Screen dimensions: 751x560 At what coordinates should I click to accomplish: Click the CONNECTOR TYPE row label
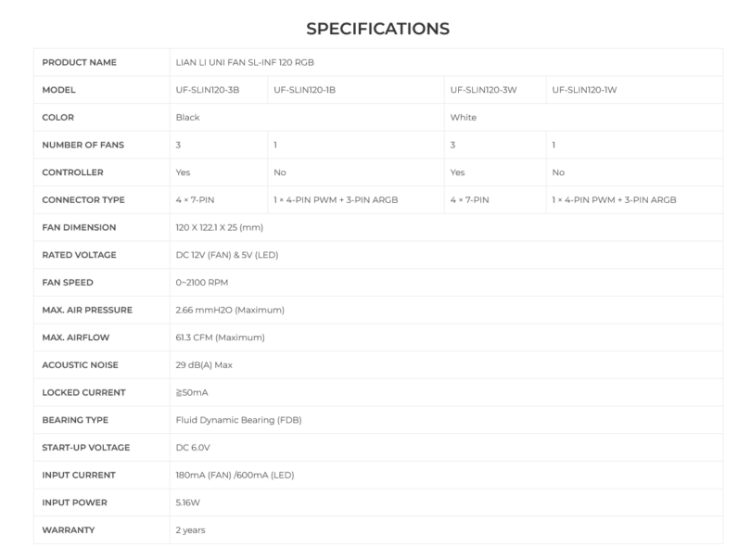pos(83,199)
